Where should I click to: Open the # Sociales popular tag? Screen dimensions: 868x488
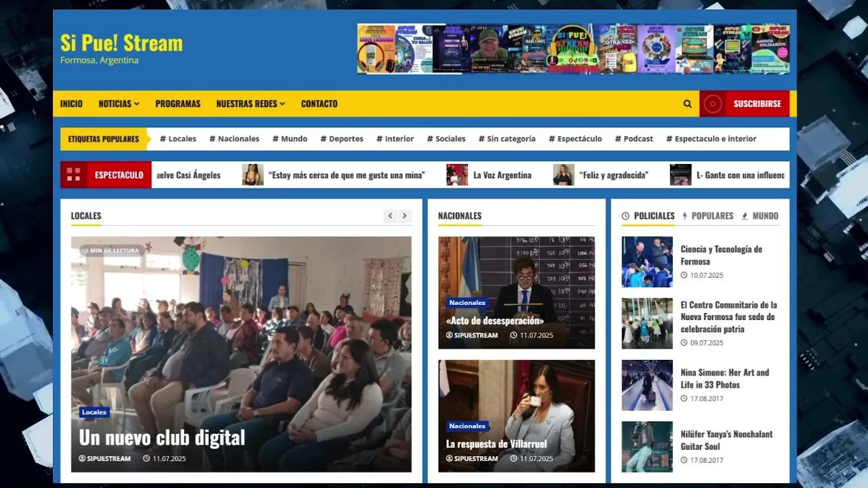446,139
